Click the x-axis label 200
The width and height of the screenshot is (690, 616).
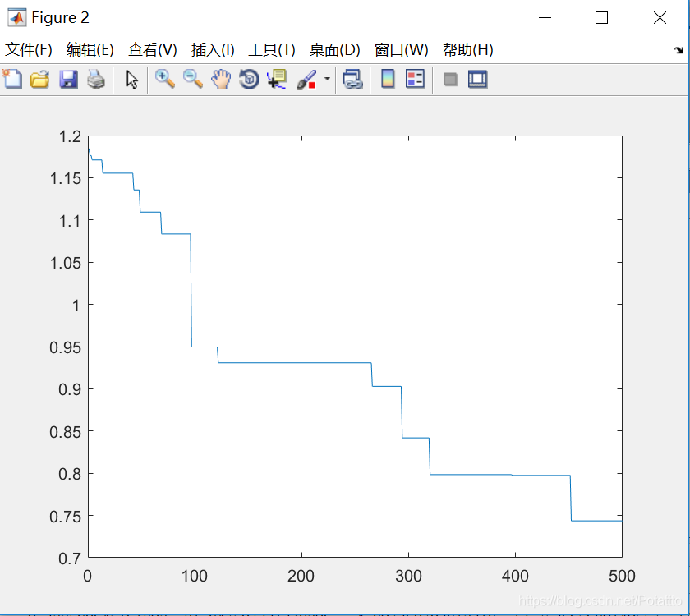tap(301, 576)
